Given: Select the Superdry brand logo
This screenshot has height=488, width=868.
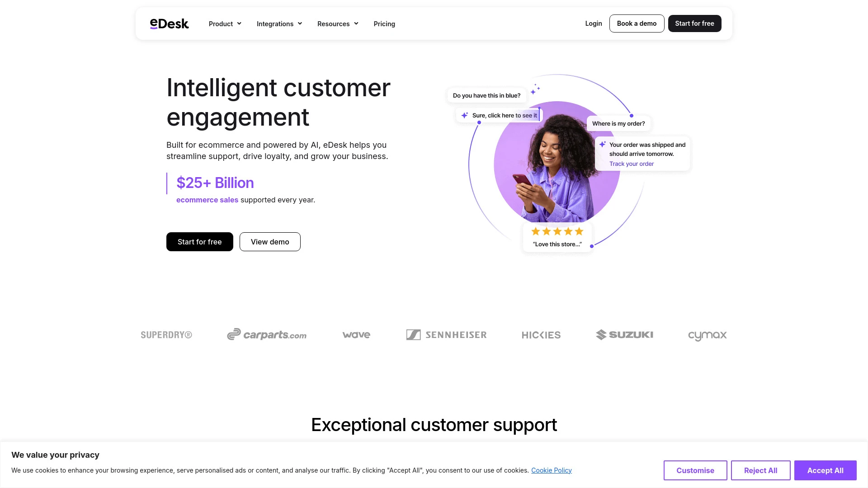Looking at the screenshot, I should (166, 334).
